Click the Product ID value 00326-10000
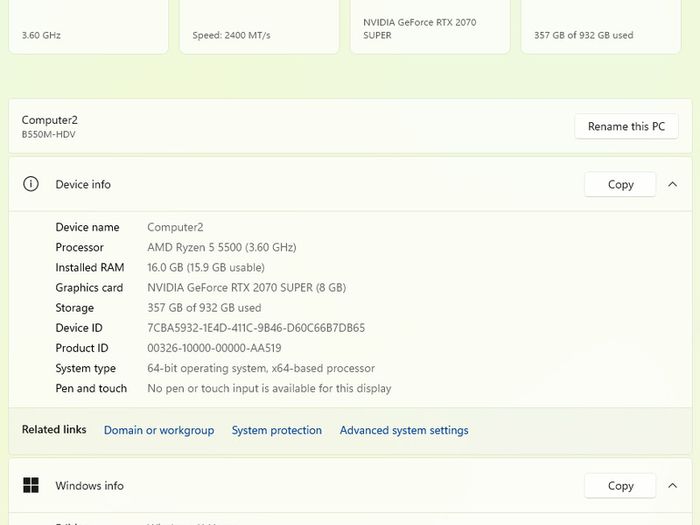 (x=214, y=348)
